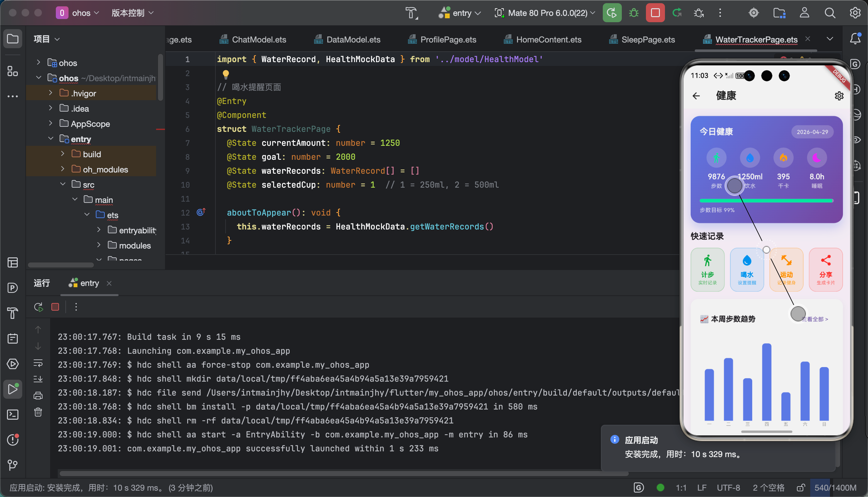This screenshot has height=497, width=868.
Task: Collapse the entry module folder
Action: click(x=50, y=139)
